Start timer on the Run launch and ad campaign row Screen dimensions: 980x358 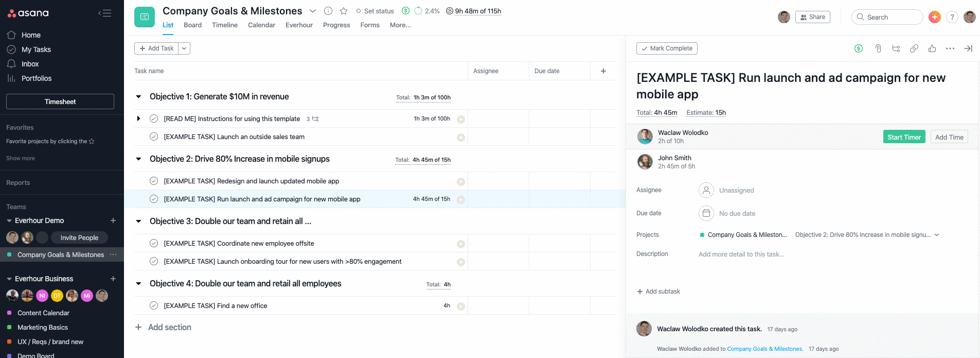pyautogui.click(x=461, y=200)
